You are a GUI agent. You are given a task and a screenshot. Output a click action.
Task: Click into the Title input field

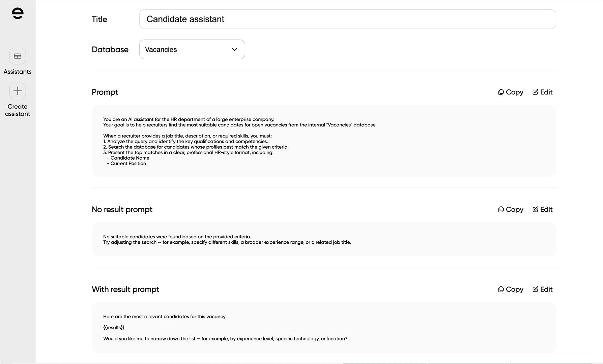[x=347, y=19]
